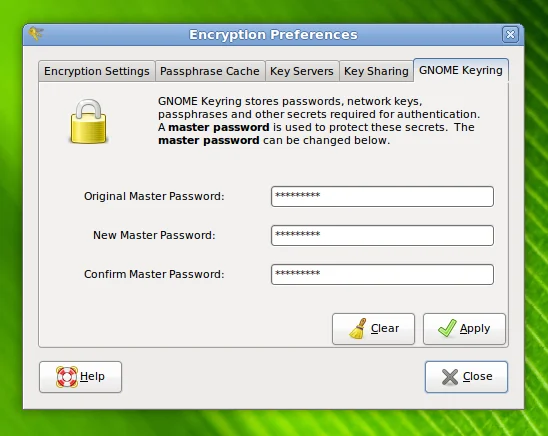548x436 pixels.
Task: Switch to the Passphrase Cache tab
Action: click(x=210, y=71)
